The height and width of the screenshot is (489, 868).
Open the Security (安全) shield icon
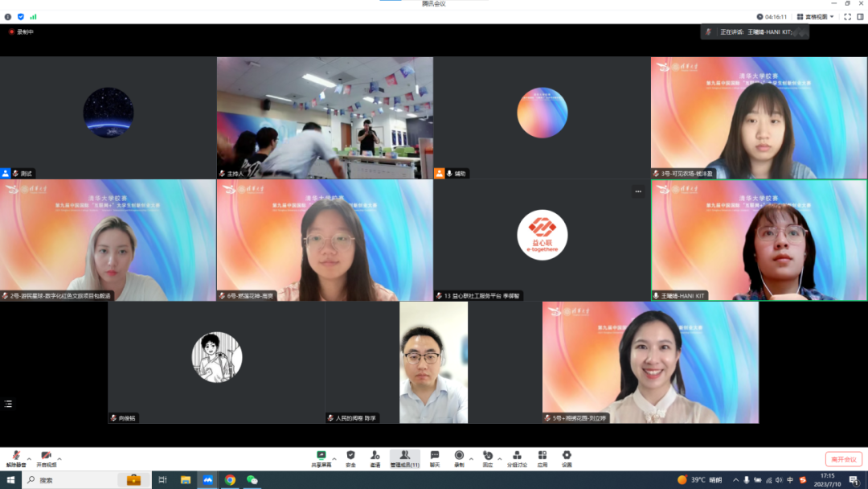[x=350, y=457]
